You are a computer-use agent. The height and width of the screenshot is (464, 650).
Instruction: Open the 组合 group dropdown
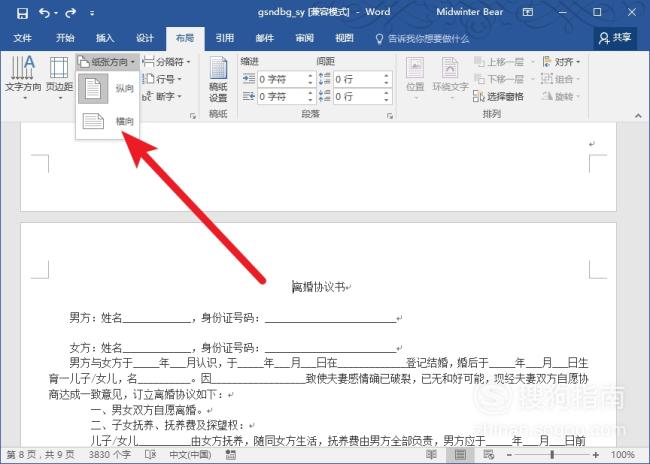tap(561, 79)
